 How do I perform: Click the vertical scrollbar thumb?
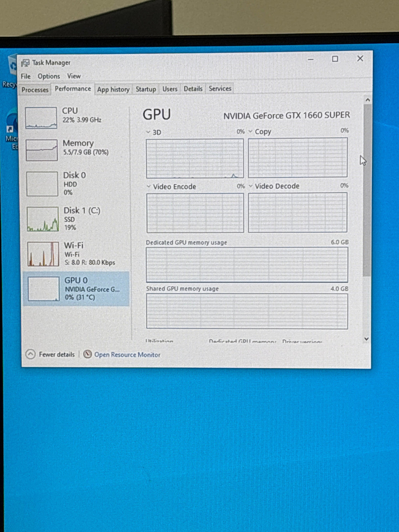pyautogui.click(x=367, y=190)
